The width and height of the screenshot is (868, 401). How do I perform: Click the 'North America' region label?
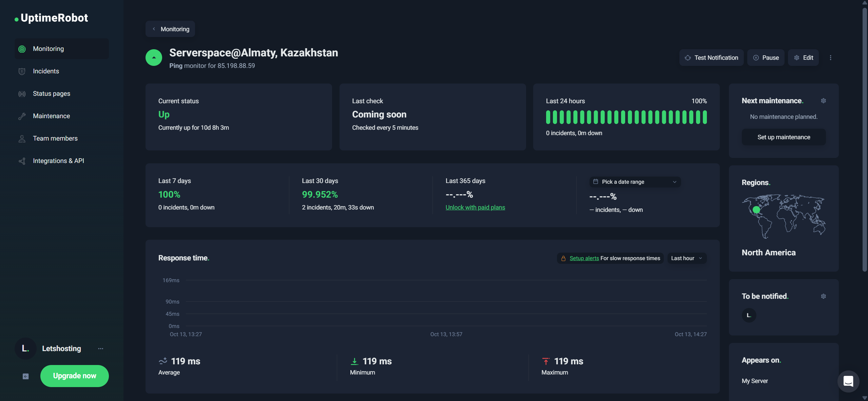point(769,253)
